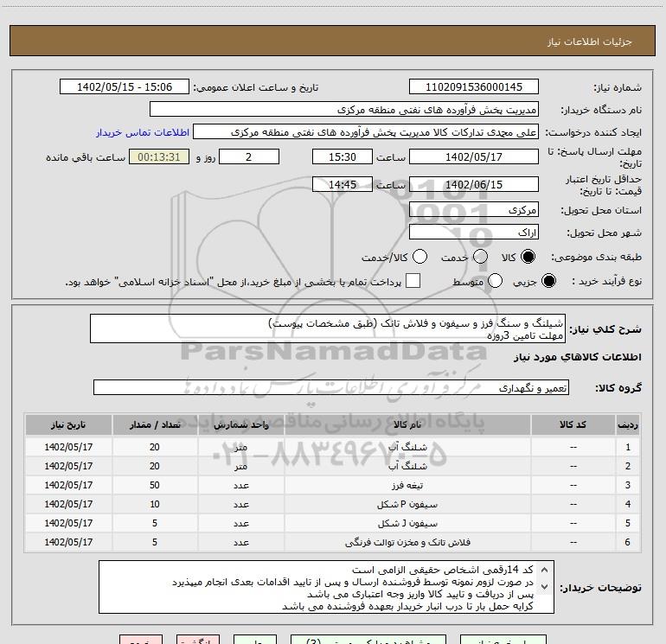Viewport: 666px width, 644px height.
Task: Click the need number field 1102091536000145
Action: click(474, 87)
